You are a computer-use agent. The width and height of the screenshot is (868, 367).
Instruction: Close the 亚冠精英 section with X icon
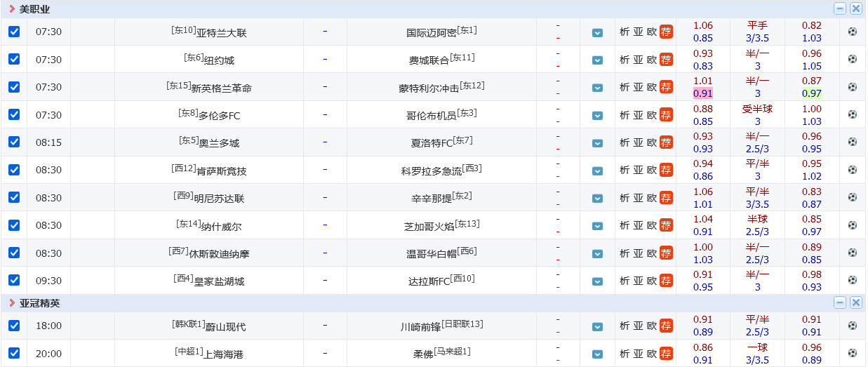(855, 302)
